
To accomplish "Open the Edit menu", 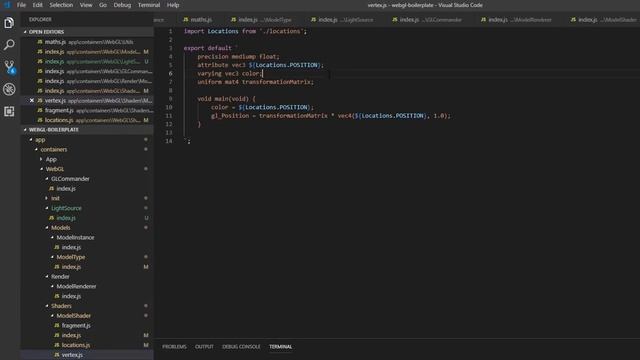I will (x=38, y=5).
